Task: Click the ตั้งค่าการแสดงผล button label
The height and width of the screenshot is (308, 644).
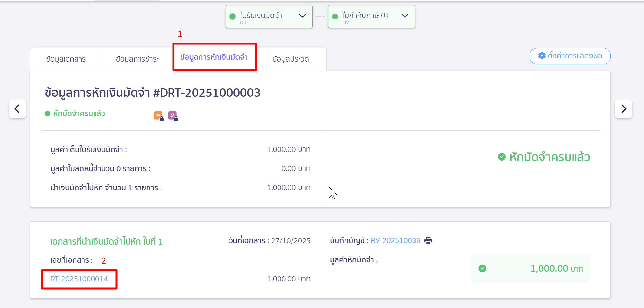Action: pyautogui.click(x=575, y=56)
